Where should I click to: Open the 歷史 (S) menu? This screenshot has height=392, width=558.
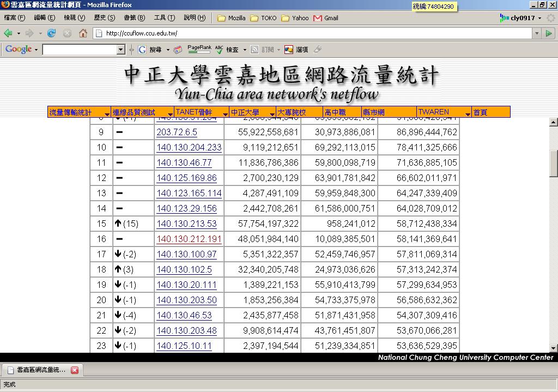pyautogui.click(x=104, y=18)
